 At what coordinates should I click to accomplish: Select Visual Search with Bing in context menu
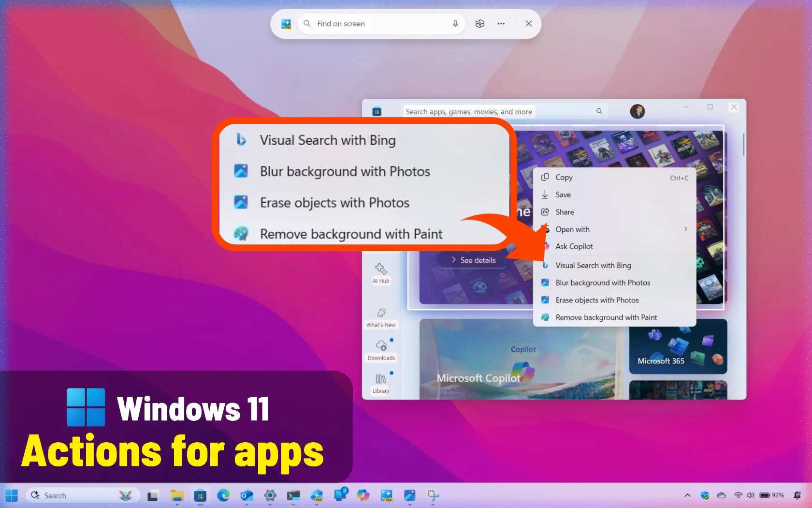(615, 265)
